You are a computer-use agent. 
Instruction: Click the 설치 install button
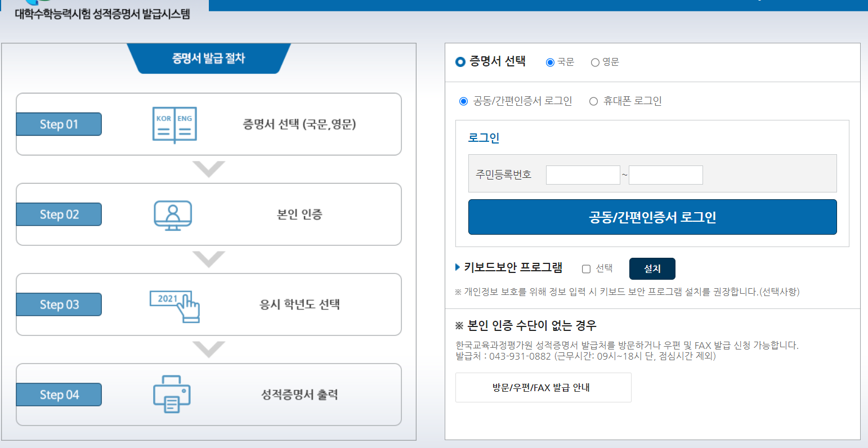652,268
